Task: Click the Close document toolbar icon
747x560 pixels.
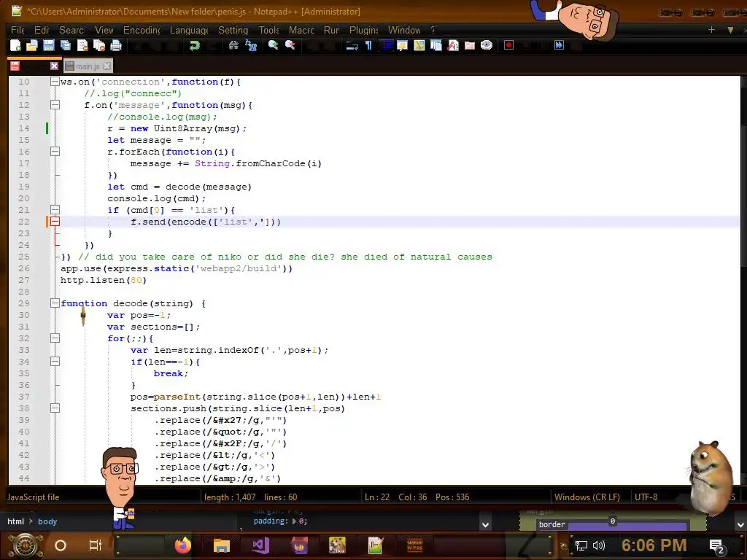Action: point(82,45)
